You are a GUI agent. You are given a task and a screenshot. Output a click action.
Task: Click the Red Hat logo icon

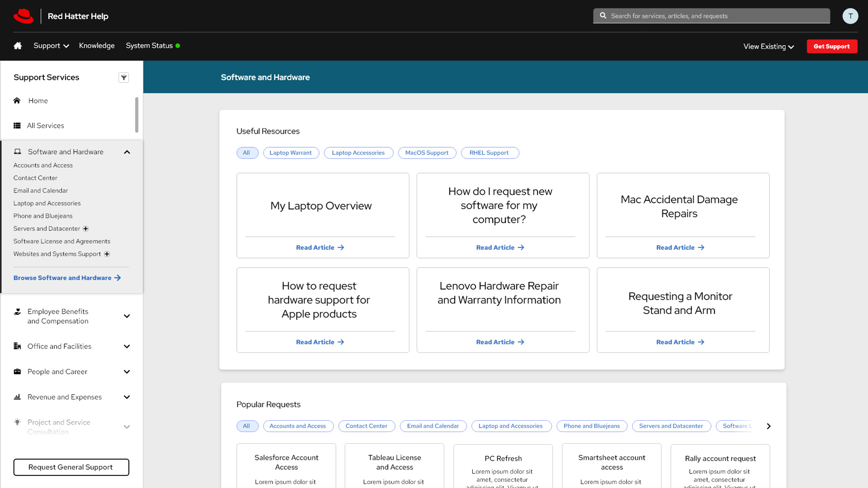point(24,16)
